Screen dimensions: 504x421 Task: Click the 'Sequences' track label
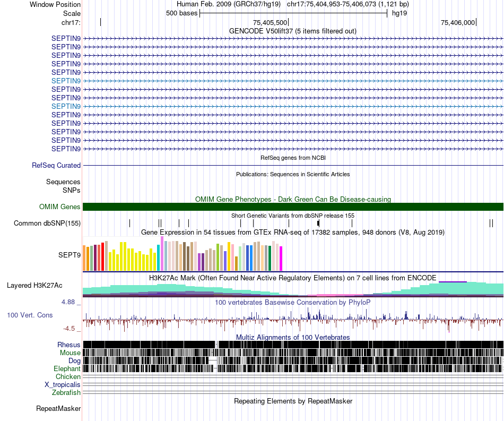click(63, 182)
